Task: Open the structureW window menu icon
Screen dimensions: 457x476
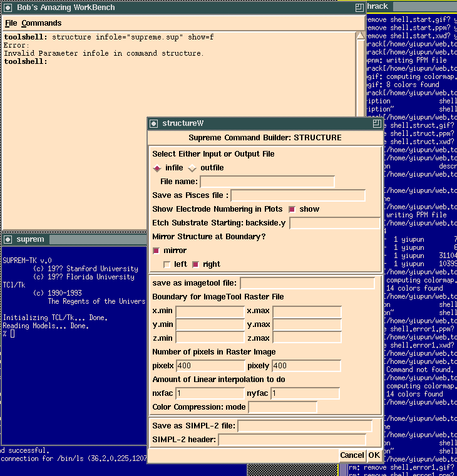Action: [154, 123]
